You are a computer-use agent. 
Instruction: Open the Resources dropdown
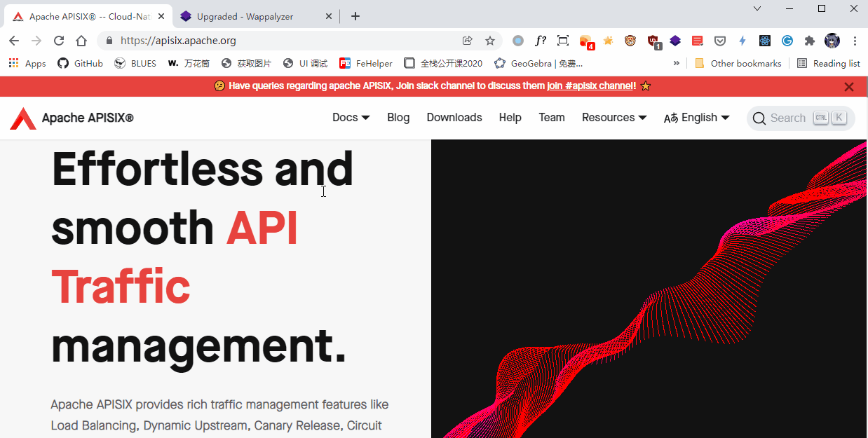[613, 117]
